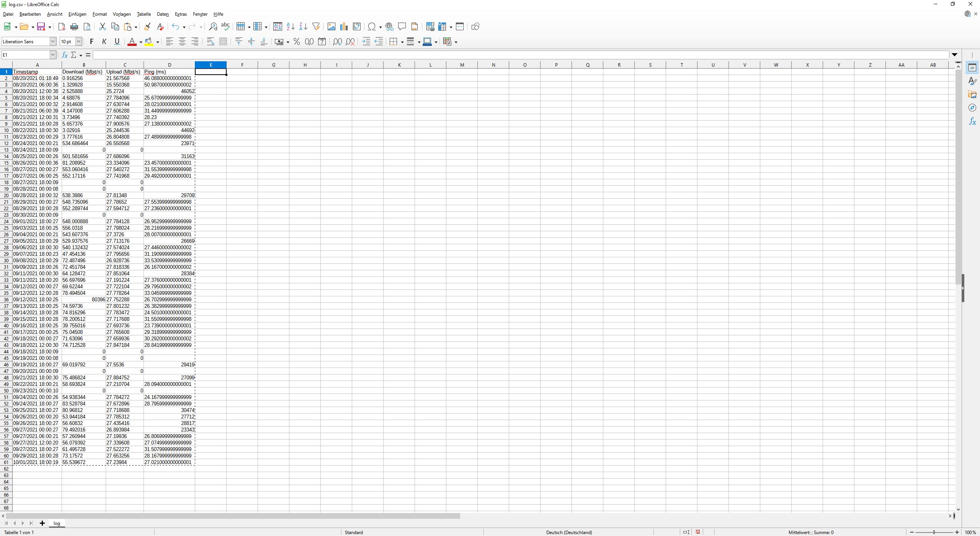Viewport: 980px width, 536px height.
Task: Open the Name Box dropdown arrow
Action: 53,55
